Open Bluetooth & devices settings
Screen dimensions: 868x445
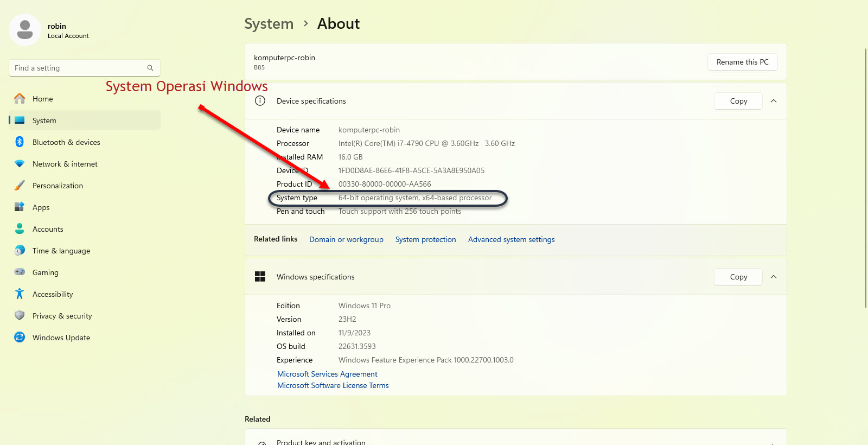(x=85, y=142)
